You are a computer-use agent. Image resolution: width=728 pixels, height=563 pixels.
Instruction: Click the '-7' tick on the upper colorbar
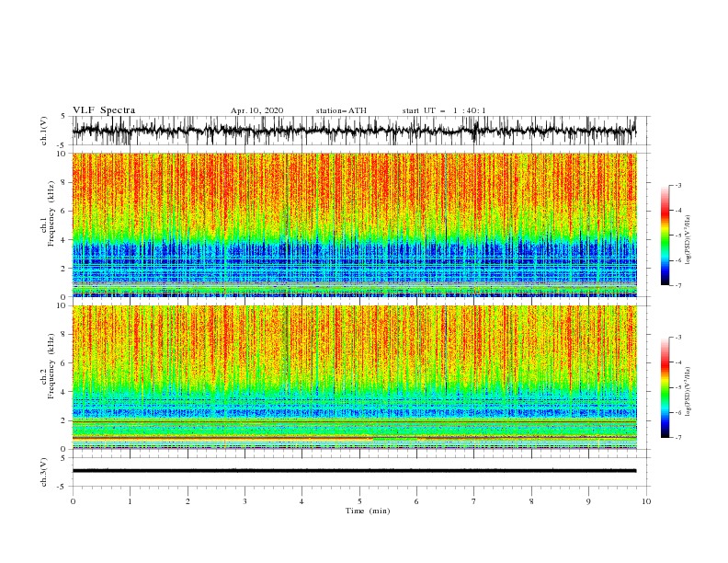pos(678,285)
